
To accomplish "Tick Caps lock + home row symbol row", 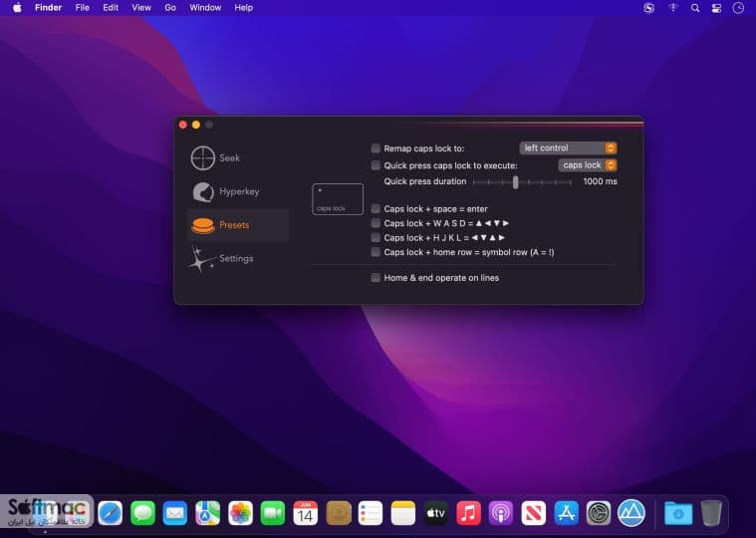I will 376,252.
